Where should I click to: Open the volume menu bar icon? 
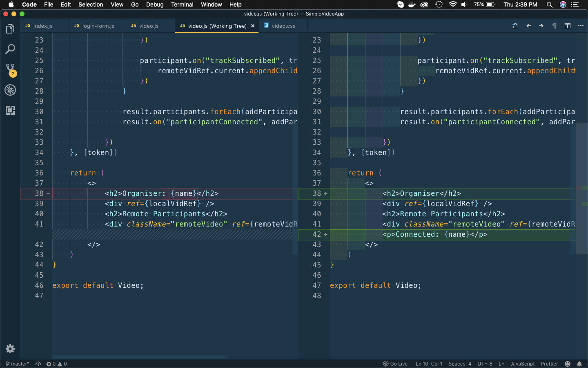click(464, 4)
